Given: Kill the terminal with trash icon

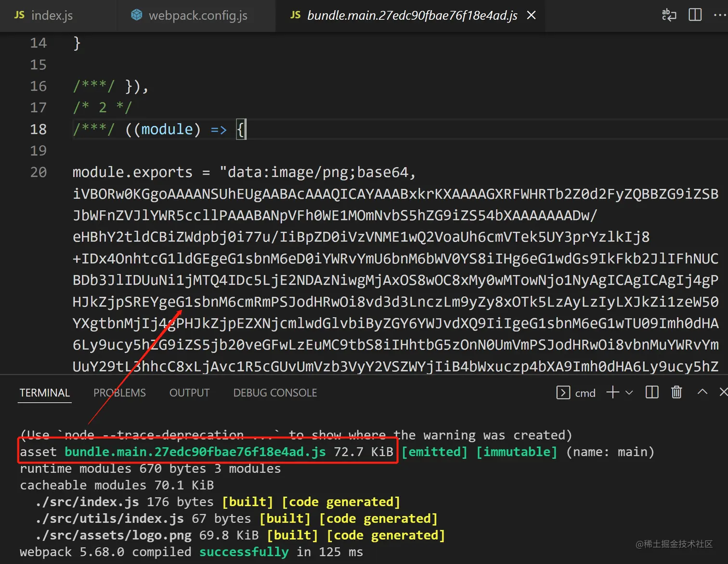Looking at the screenshot, I should point(676,392).
